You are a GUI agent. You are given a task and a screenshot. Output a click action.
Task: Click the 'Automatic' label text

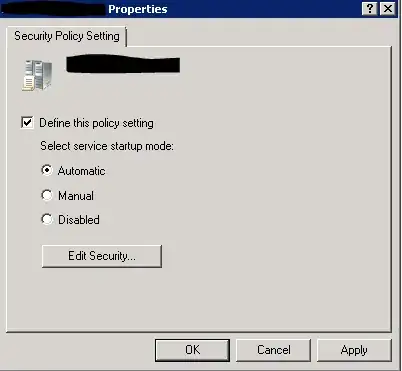click(82, 171)
